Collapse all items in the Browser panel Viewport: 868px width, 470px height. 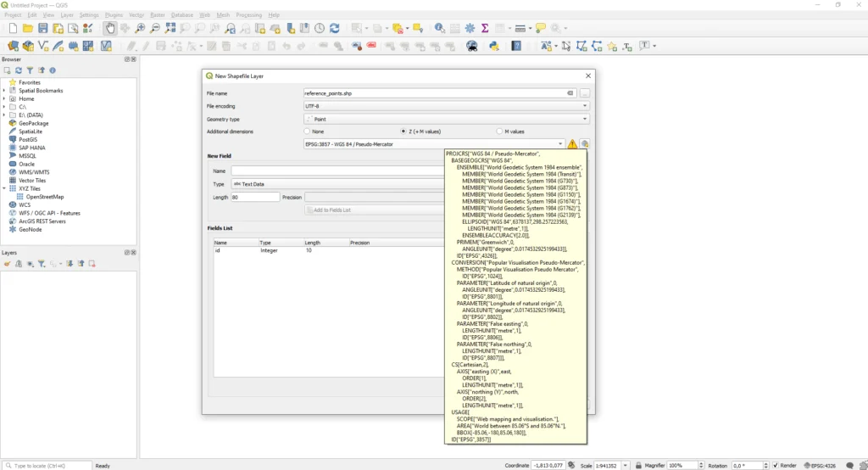tap(41, 70)
